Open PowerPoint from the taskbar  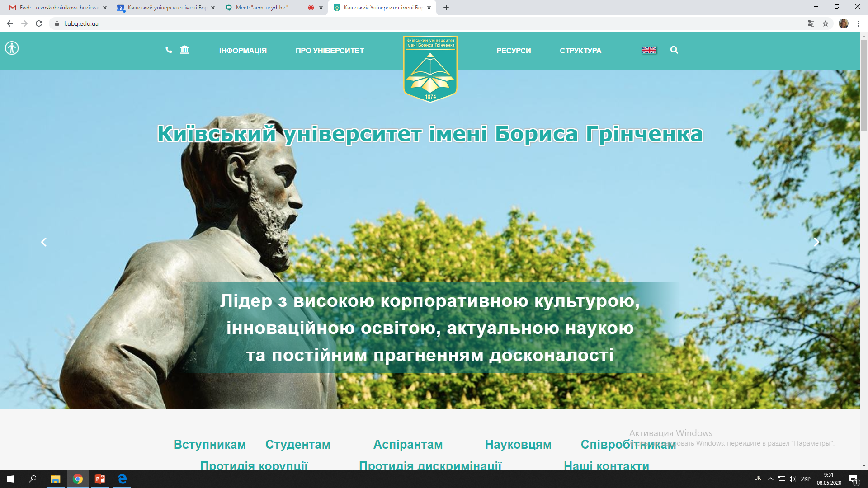tap(100, 479)
